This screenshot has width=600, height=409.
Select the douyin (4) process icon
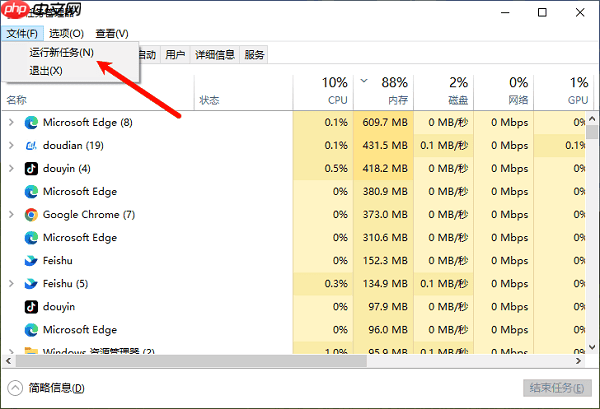click(31, 168)
